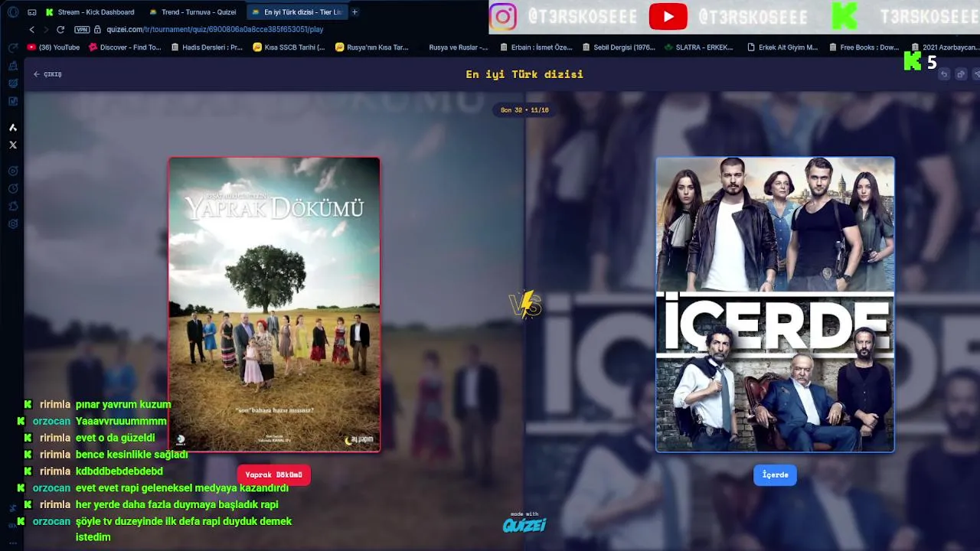This screenshot has width=980, height=551.
Task: Open the three-dots sidebar setup menu
Action: tap(13, 542)
